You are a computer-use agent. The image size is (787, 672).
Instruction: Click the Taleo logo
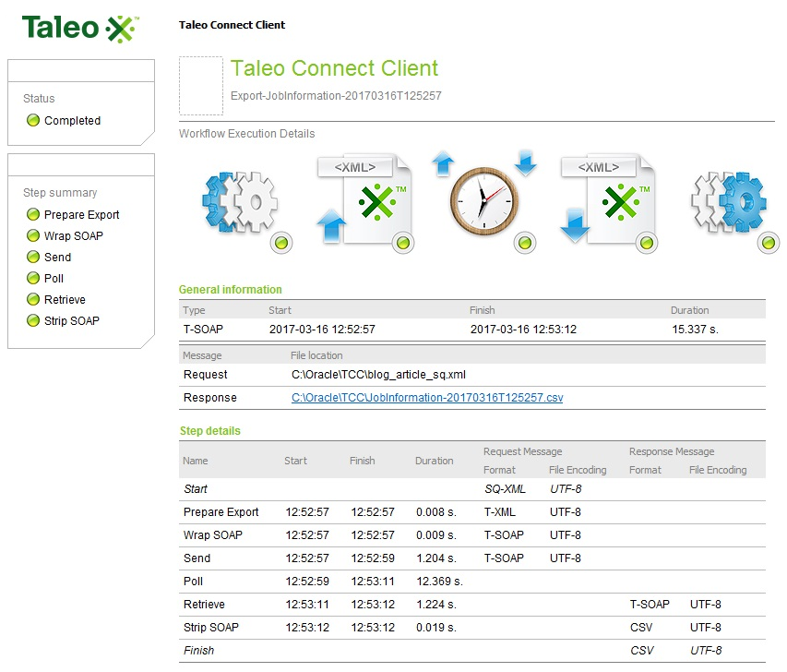coord(80,28)
